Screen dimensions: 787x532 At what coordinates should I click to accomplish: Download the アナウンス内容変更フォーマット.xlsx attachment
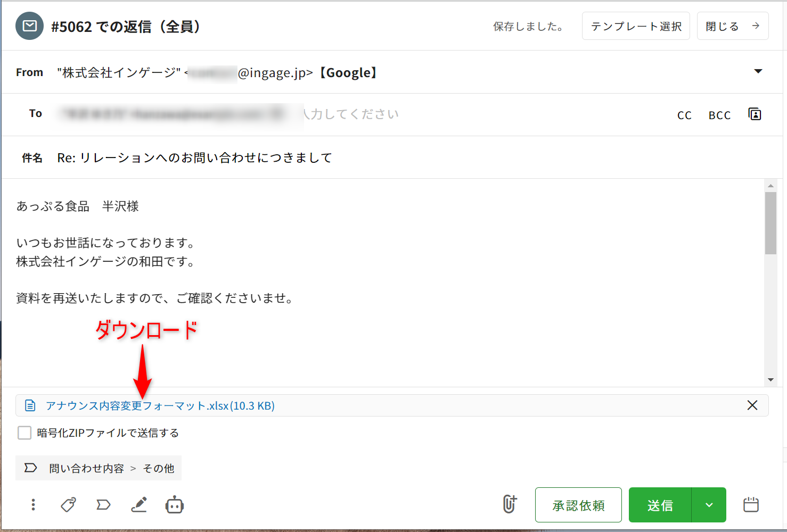point(160,406)
